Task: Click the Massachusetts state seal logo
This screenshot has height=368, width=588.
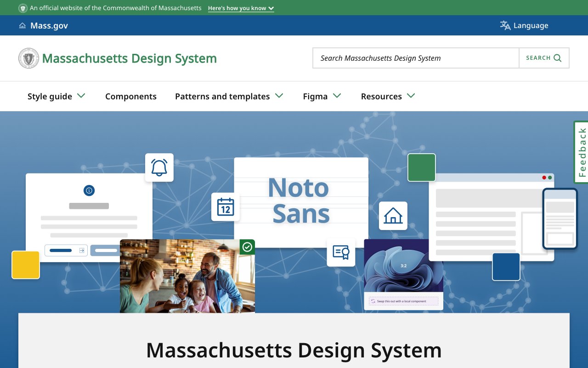Action: pos(28,58)
